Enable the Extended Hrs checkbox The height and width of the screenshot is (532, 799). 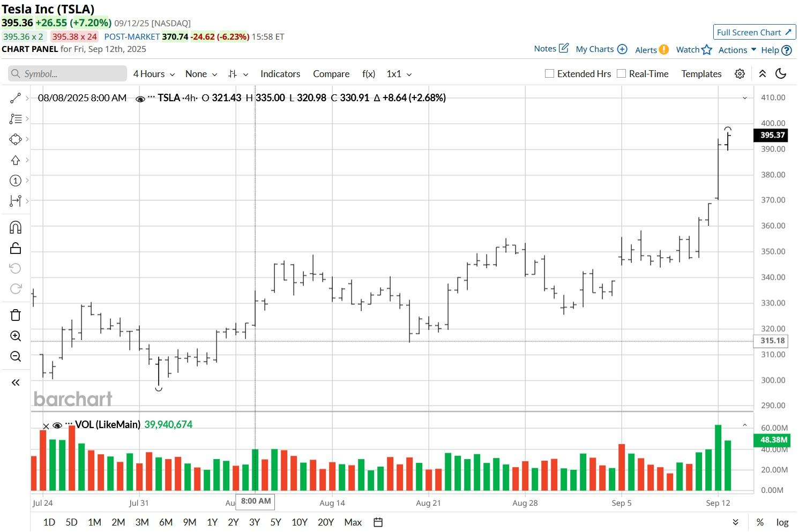coord(549,74)
